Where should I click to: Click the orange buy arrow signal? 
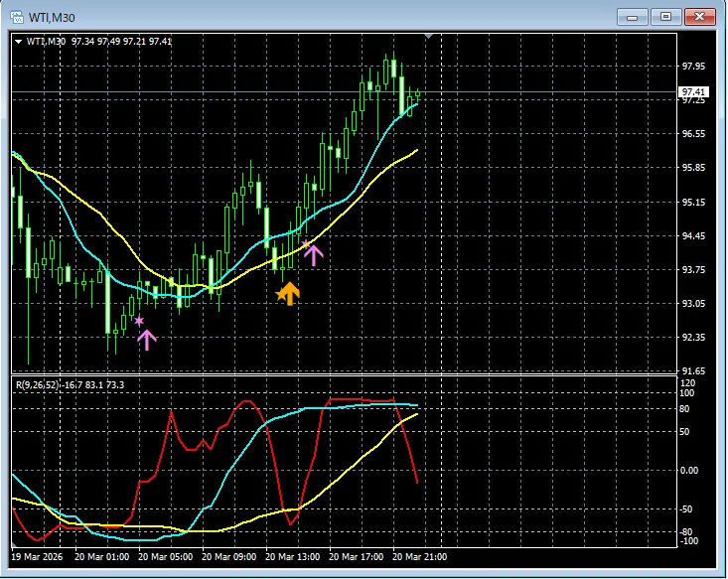pos(291,294)
